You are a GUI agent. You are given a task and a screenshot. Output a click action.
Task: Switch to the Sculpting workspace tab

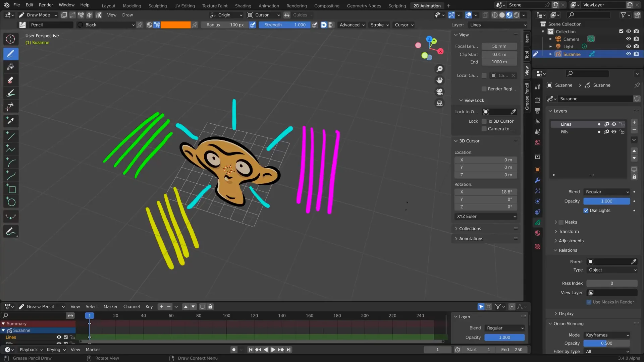pos(157,6)
